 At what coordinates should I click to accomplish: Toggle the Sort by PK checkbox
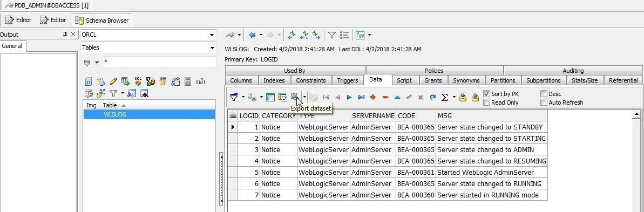487,93
